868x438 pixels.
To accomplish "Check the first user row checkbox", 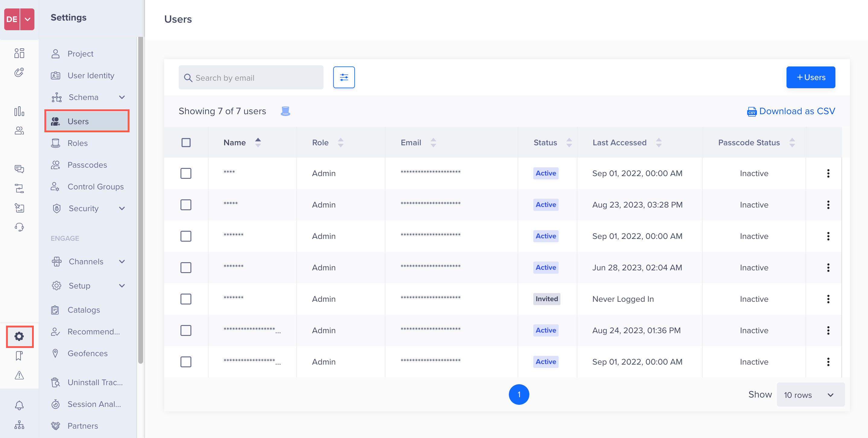I will (x=186, y=173).
